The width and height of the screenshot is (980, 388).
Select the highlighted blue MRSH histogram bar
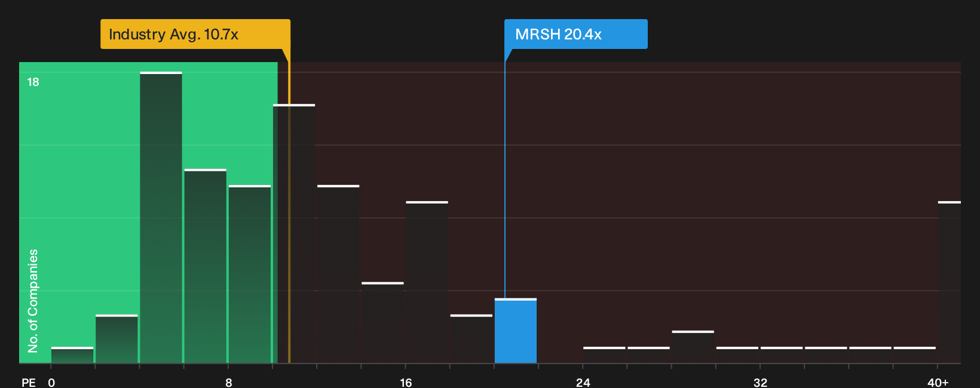pyautogui.click(x=516, y=331)
